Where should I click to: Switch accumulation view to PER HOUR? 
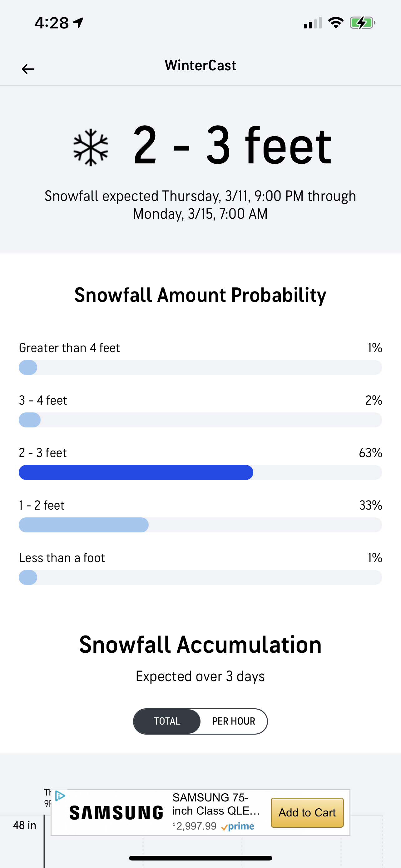(x=234, y=721)
